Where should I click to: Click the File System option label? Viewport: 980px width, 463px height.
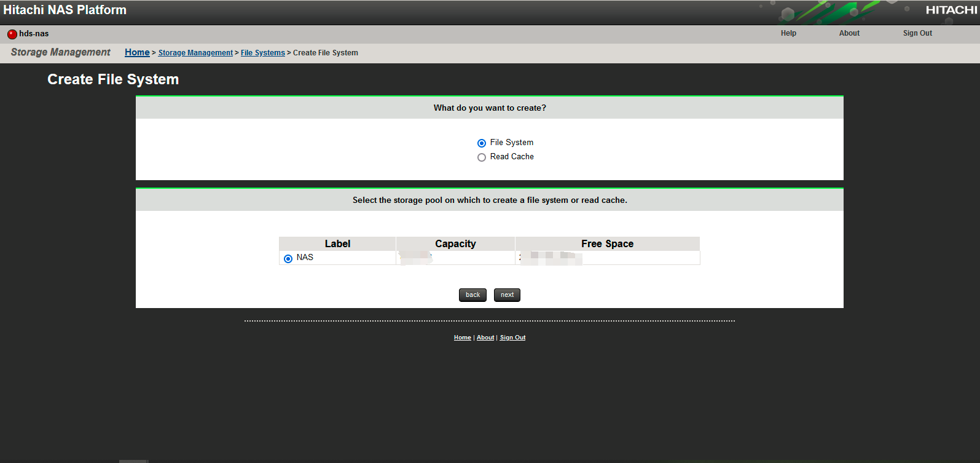point(512,143)
